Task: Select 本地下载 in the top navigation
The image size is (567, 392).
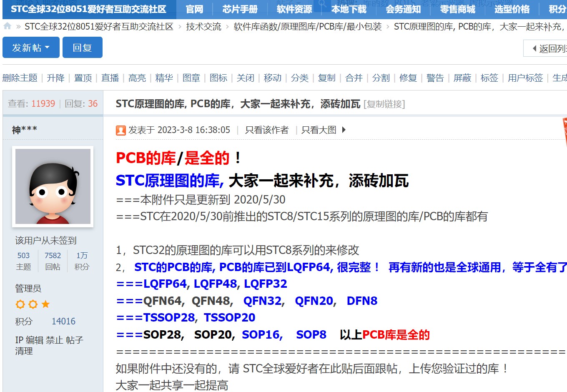Action: pos(349,9)
